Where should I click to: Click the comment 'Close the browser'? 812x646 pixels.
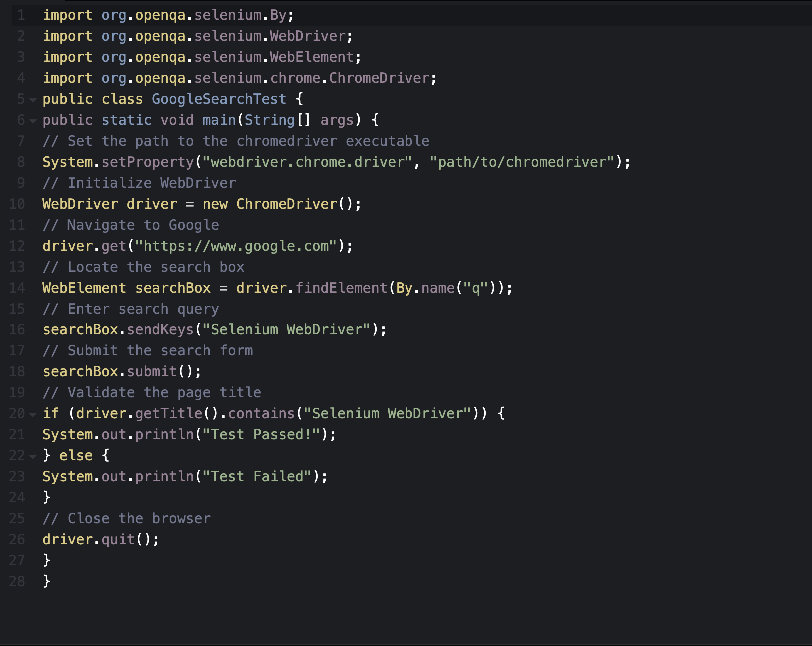[139, 519]
